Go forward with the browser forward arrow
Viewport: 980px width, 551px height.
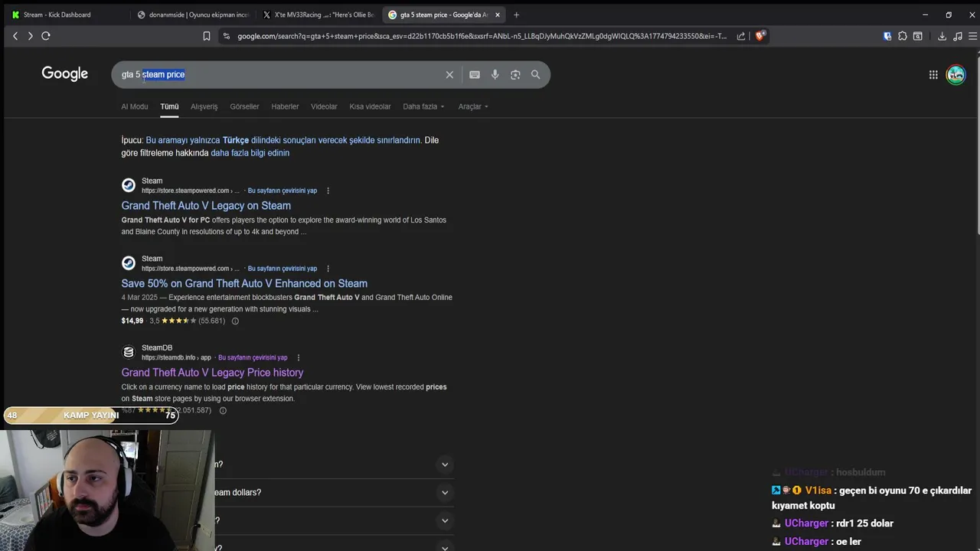[30, 36]
